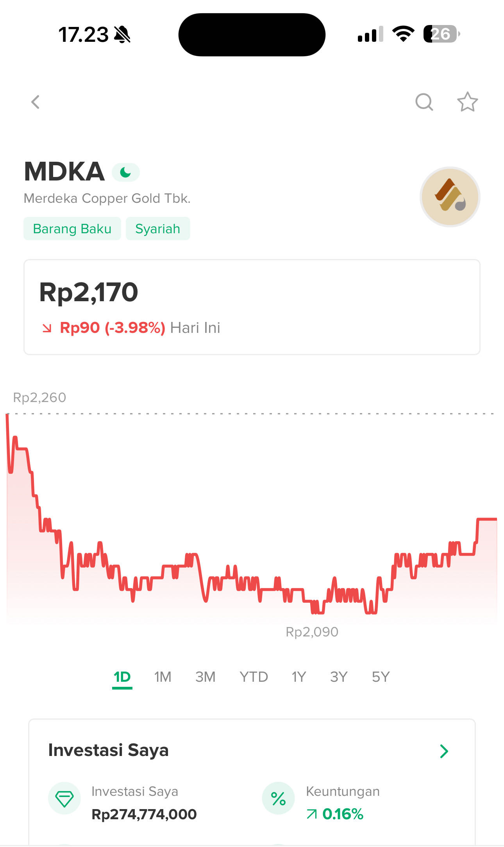Tap the Investasi Saya heading
The height and width of the screenshot is (847, 504).
108,751
